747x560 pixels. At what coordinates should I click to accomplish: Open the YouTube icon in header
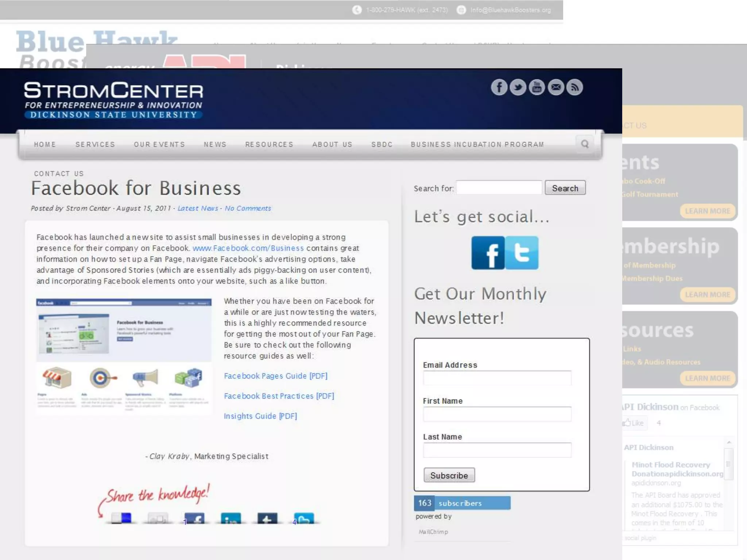point(537,87)
